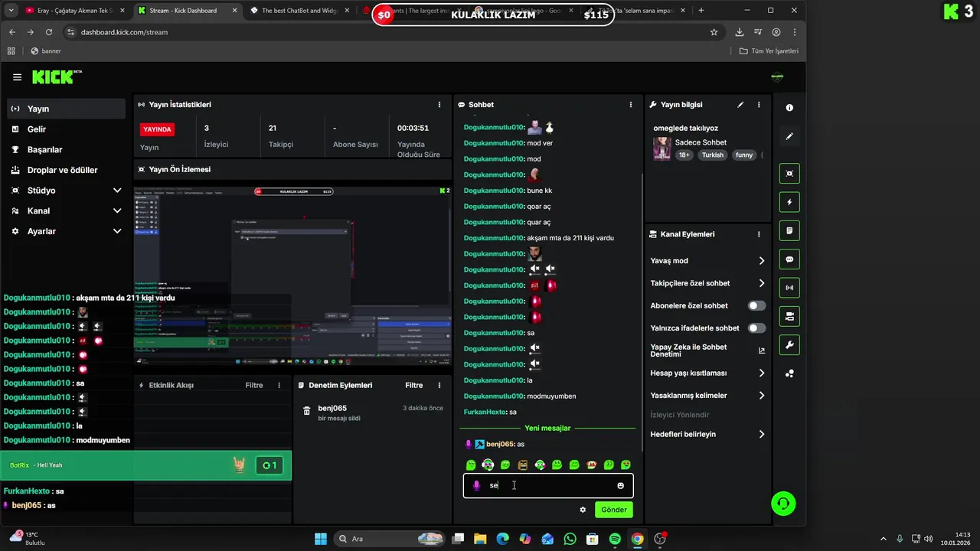Expand Yasaklanmış kelimeler option
This screenshot has width=980, height=551.
click(761, 396)
